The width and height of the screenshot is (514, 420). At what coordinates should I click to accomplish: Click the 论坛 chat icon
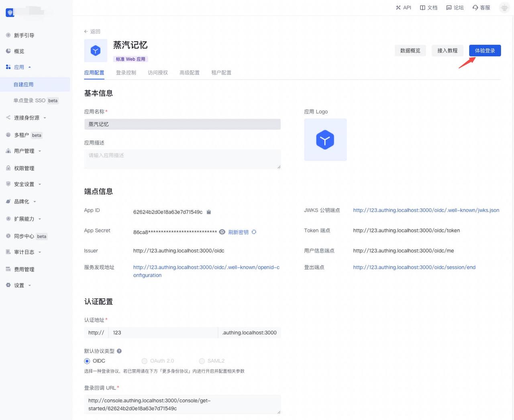(x=449, y=8)
